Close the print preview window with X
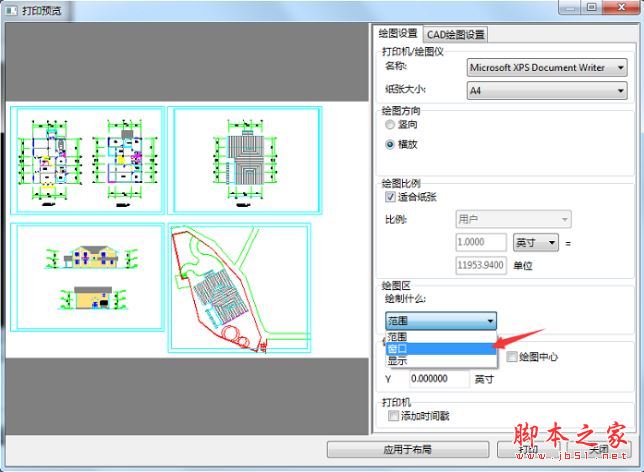 point(622,7)
